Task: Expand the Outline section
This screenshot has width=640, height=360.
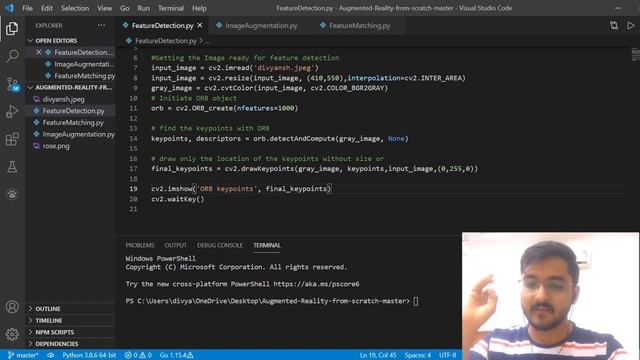Action: pos(70,309)
